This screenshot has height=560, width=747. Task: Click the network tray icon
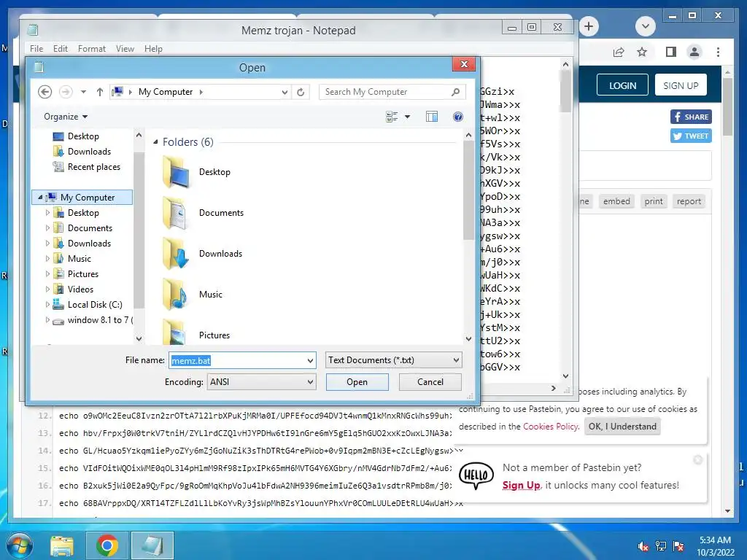(661, 546)
